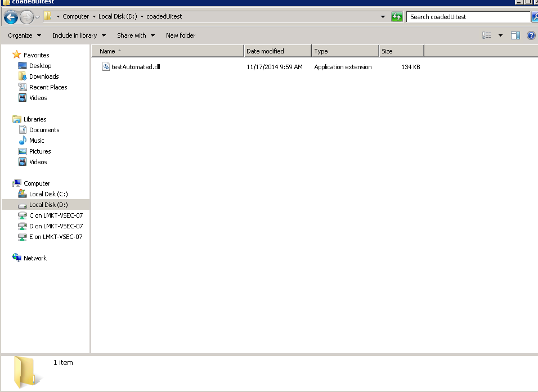Sort files by the Name column
This screenshot has width=538, height=392.
pos(168,51)
